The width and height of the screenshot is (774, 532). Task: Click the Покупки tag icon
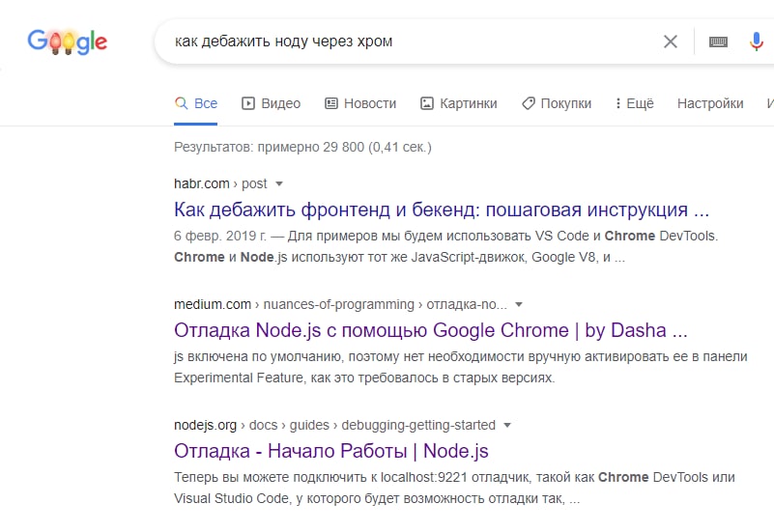[x=528, y=103]
